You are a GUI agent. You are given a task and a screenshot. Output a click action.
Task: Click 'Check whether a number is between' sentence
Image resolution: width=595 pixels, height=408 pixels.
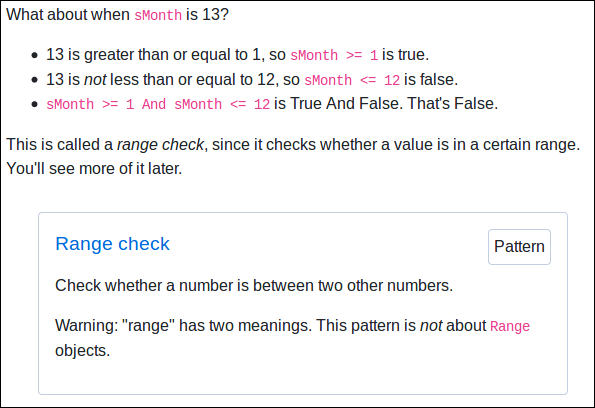click(254, 285)
